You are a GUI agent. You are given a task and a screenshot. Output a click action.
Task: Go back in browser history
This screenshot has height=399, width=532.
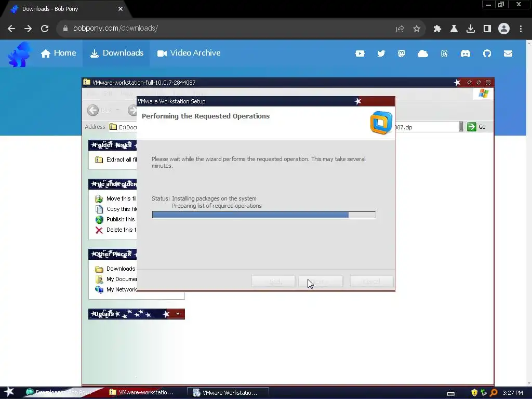point(11,29)
